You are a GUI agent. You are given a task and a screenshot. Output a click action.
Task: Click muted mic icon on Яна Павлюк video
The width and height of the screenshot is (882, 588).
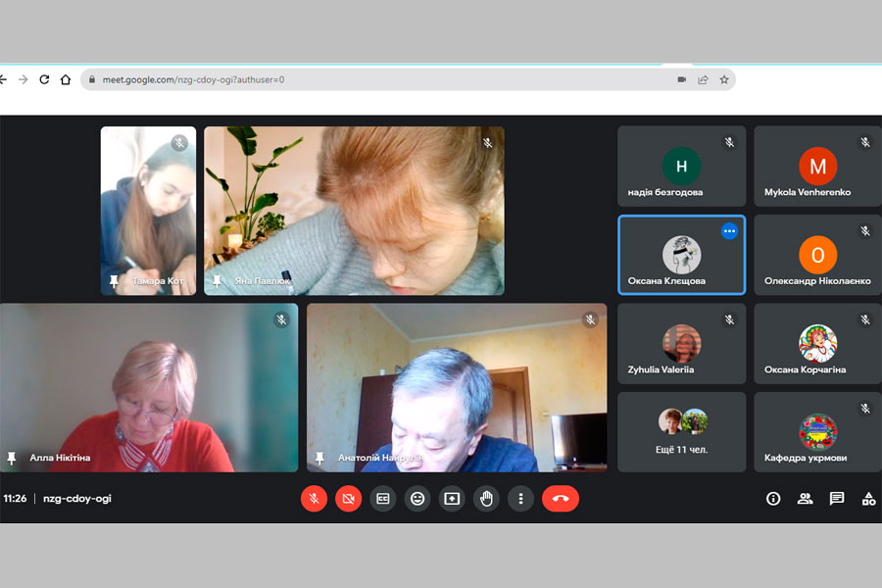tap(488, 143)
